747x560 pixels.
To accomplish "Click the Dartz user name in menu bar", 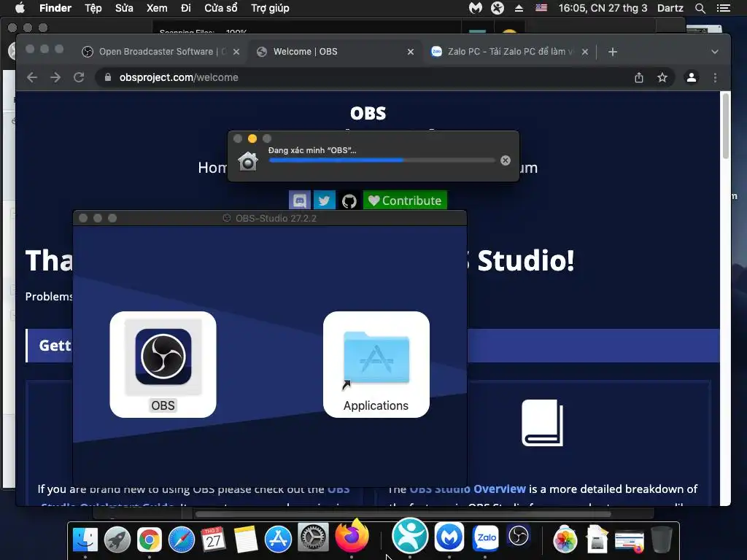I will coord(670,8).
